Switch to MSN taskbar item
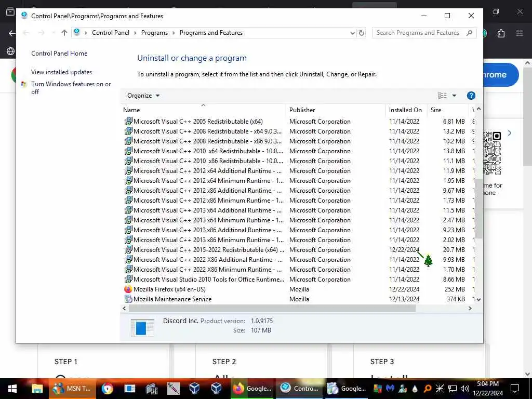532x399 pixels. (x=72, y=389)
